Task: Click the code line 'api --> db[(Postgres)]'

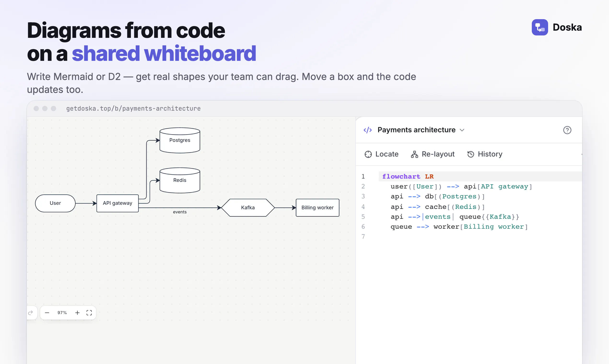Action: (438, 196)
